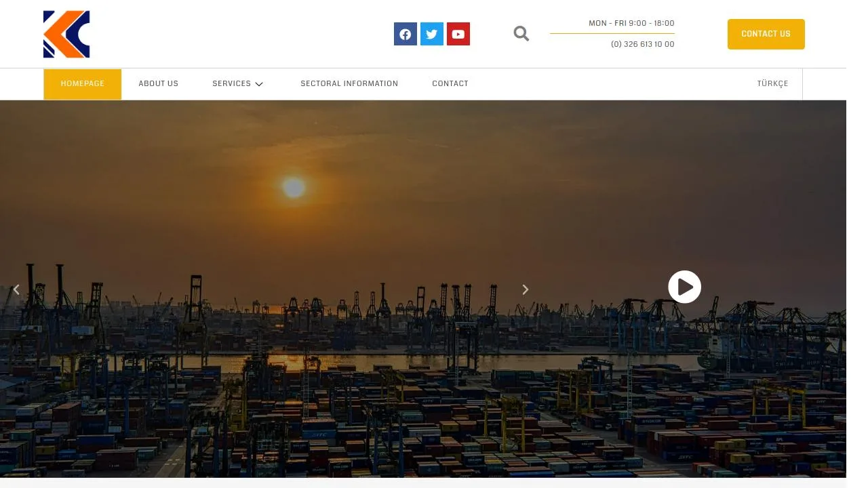The height and width of the screenshot is (488, 868).
Task: Open the Facebook page icon
Action: (406, 34)
